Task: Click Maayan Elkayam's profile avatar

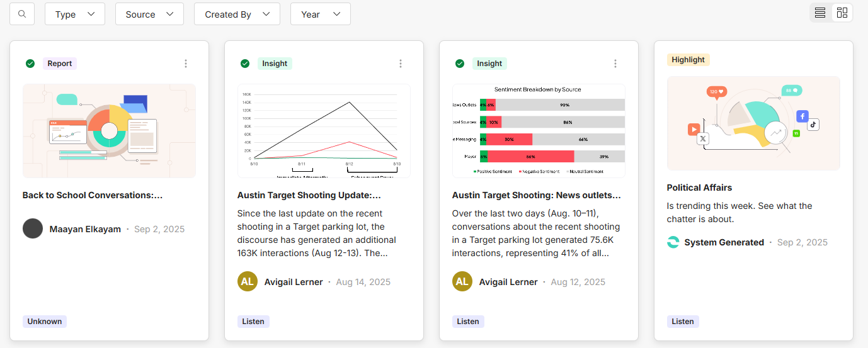Action: point(33,228)
